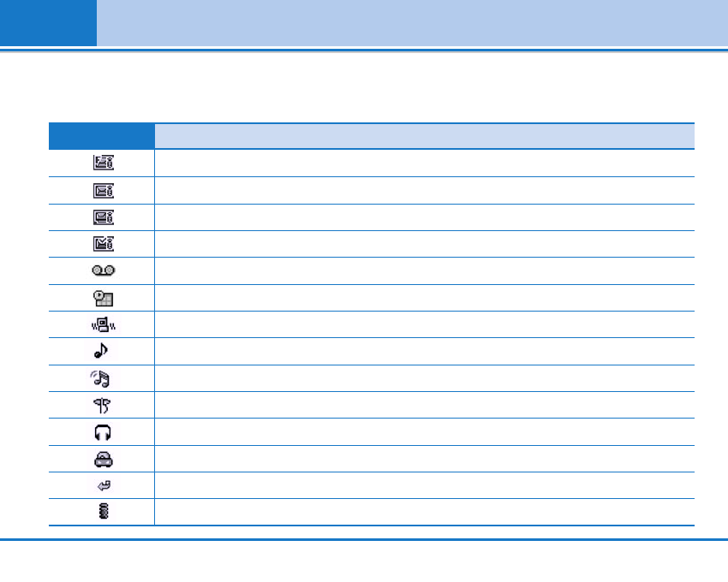Select the stacked coil icon in last row
The width and height of the screenshot is (728, 582).
coord(102,512)
